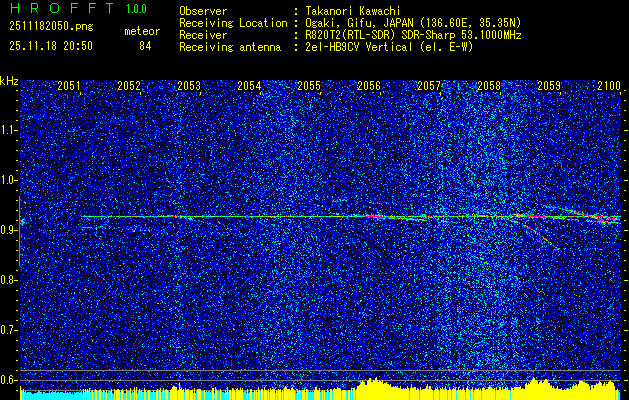
Task: Click the 1.1 kHz axis label
Action: [x=9, y=130]
